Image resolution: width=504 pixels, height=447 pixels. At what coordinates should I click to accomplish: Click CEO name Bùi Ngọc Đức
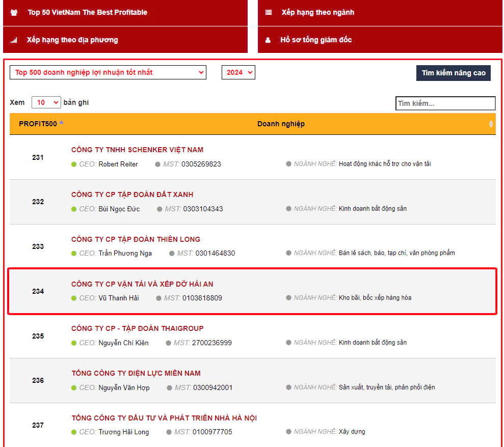[119, 209]
